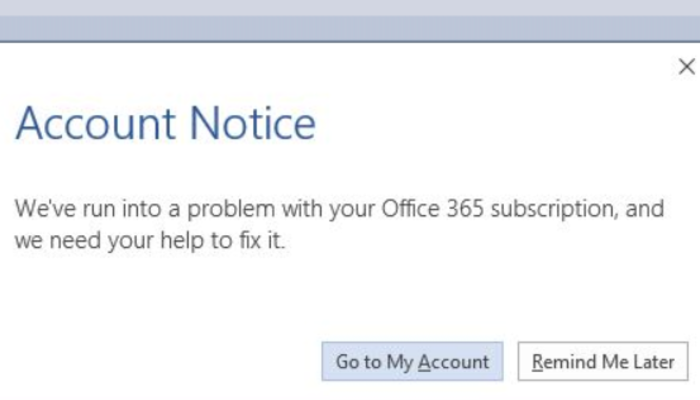
Task: Click the Account Notice heading
Action: tap(166, 124)
